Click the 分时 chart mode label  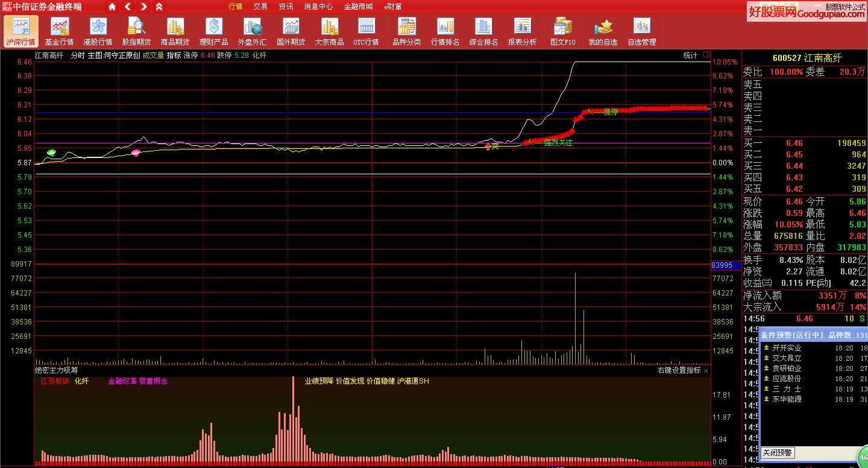tap(78, 55)
